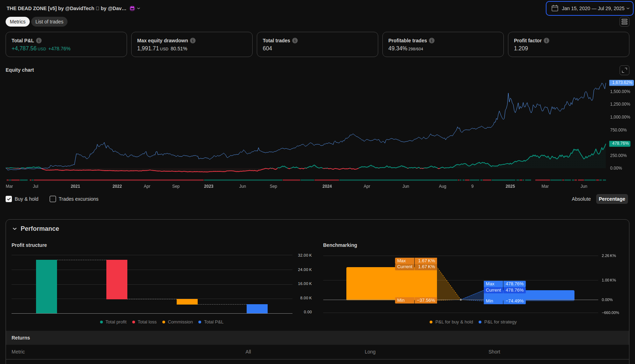Select Percentage display mode
The image size is (635, 364).
coord(612,199)
